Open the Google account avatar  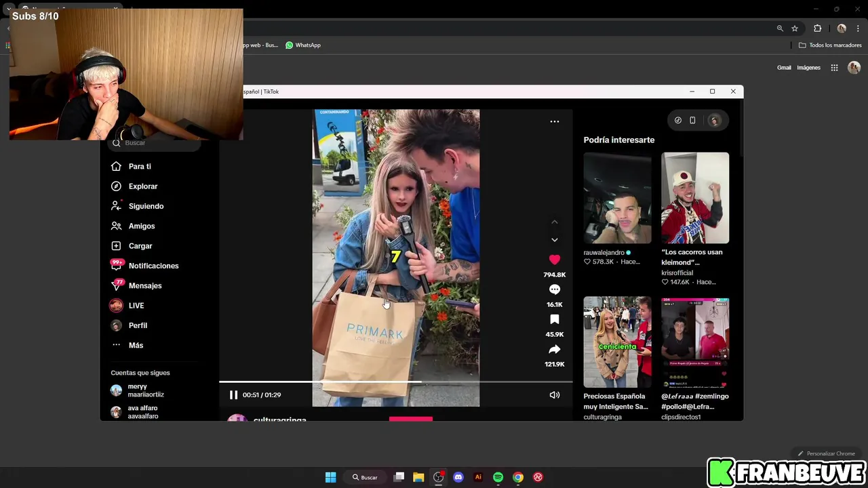854,68
